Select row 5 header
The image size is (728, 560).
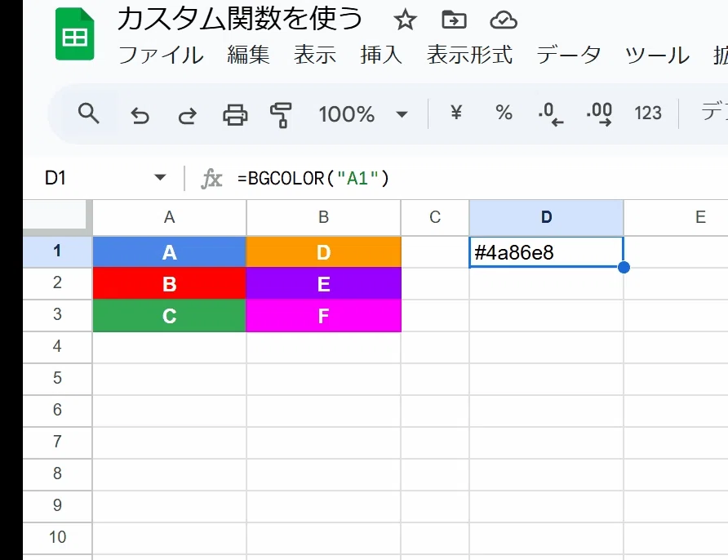[x=57, y=379]
